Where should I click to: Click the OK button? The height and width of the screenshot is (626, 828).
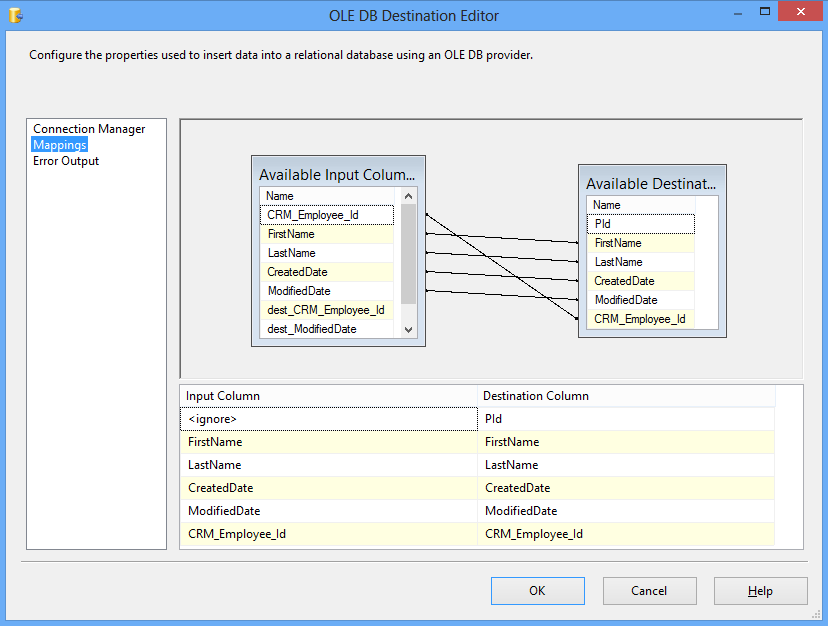click(538, 591)
